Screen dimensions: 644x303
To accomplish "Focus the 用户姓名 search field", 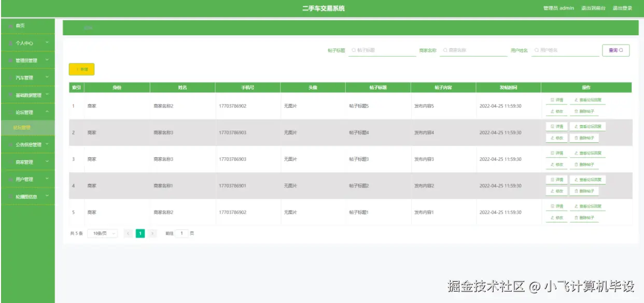I will click(565, 50).
